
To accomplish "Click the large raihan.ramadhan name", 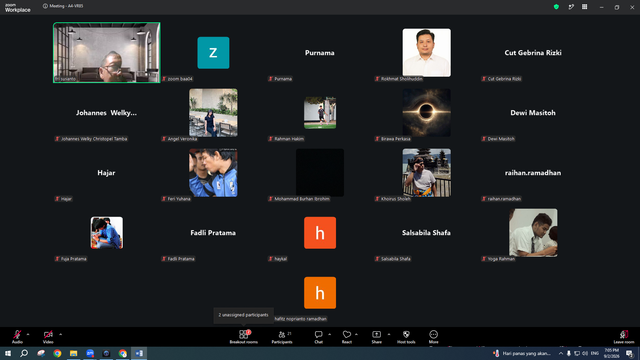I will (533, 173).
